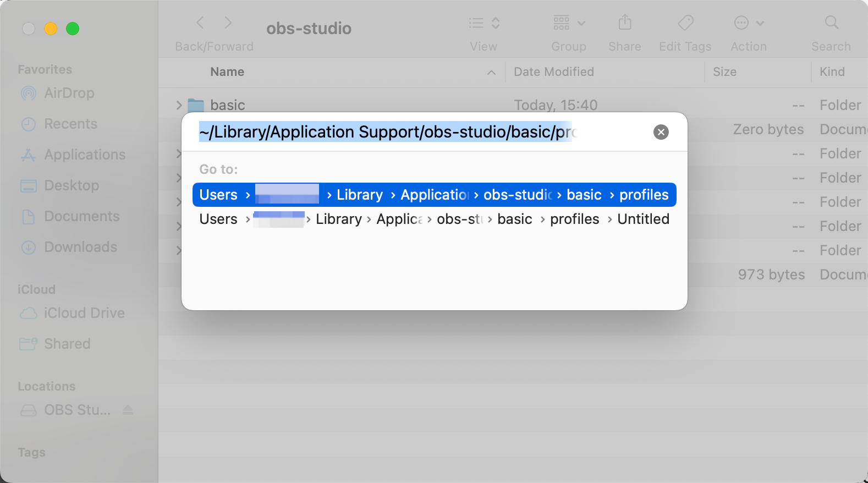Open the Group options dropdown
This screenshot has width=868, height=483.
[569, 23]
